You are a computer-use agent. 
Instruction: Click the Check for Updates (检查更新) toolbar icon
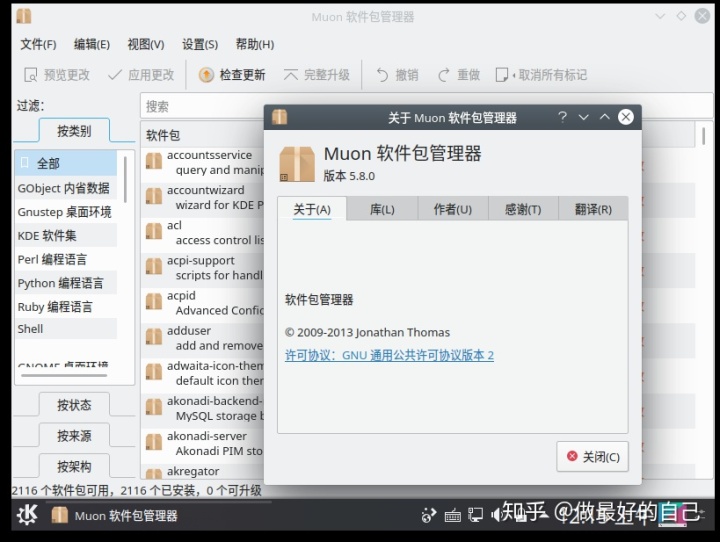(206, 74)
